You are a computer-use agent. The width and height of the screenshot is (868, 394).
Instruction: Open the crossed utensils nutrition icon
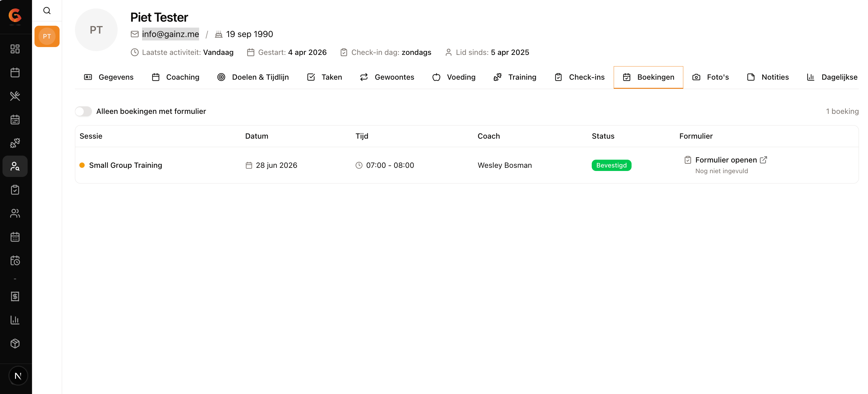[x=15, y=96]
